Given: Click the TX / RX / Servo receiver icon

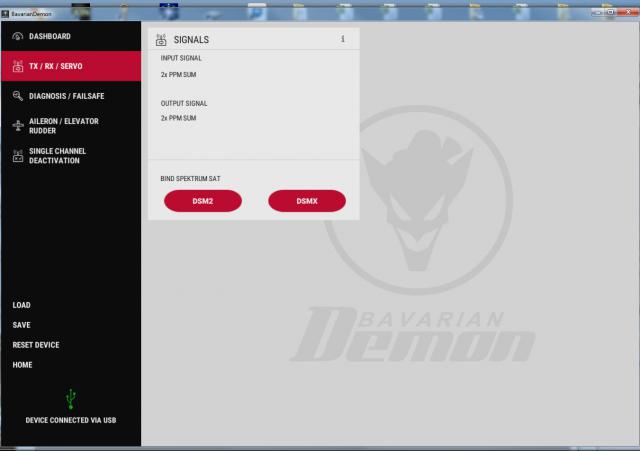Looking at the screenshot, I should point(18,66).
